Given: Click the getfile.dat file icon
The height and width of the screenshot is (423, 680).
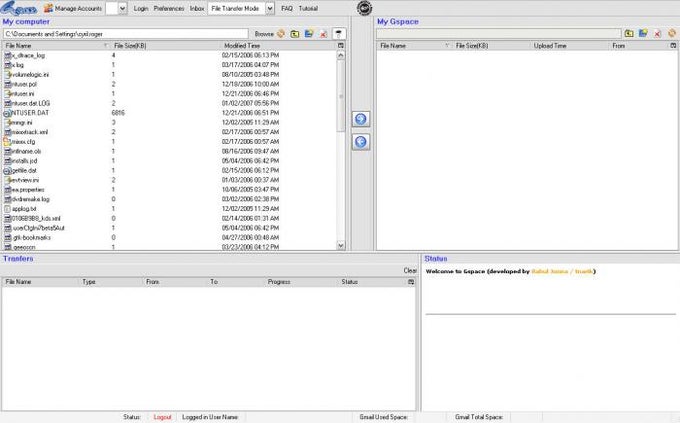Looking at the screenshot, I should click(x=7, y=171).
